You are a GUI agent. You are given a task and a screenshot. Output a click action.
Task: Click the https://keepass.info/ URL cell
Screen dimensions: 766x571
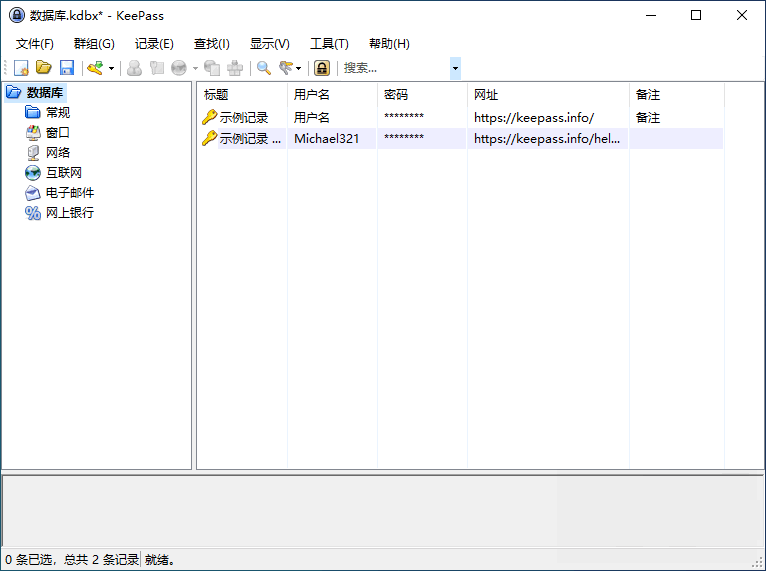[534, 118]
